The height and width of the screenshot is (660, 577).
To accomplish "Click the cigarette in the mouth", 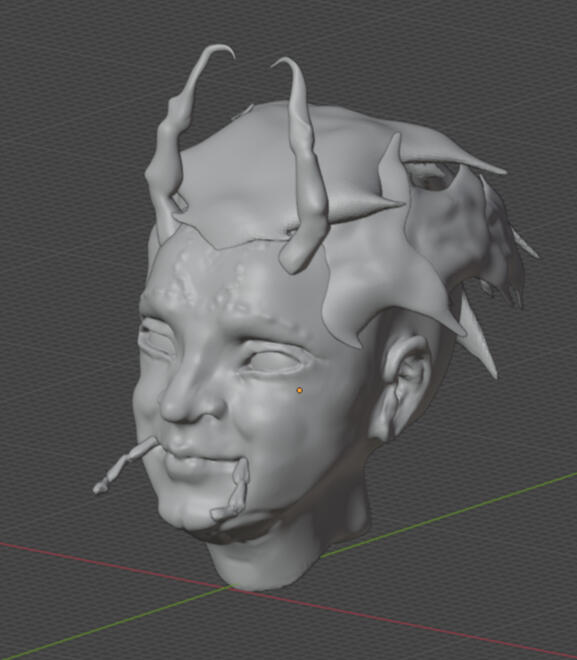I will [x=125, y=464].
